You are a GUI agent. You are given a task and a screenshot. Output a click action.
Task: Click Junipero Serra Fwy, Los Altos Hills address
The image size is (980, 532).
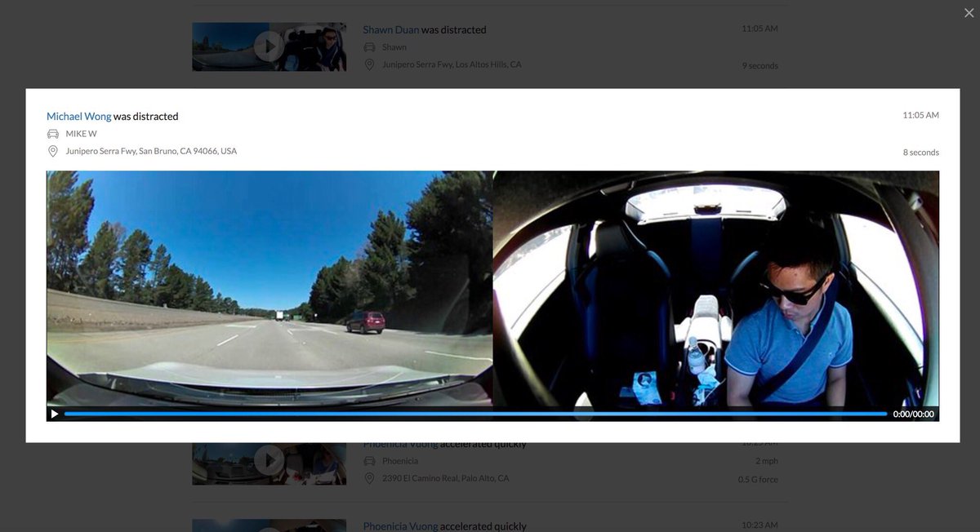pyautogui.click(x=452, y=64)
